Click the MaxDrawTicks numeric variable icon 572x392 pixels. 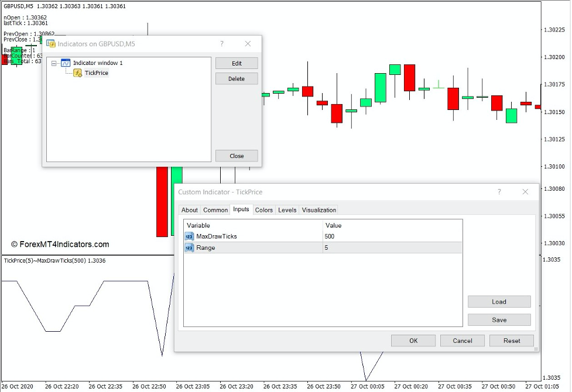pos(189,236)
